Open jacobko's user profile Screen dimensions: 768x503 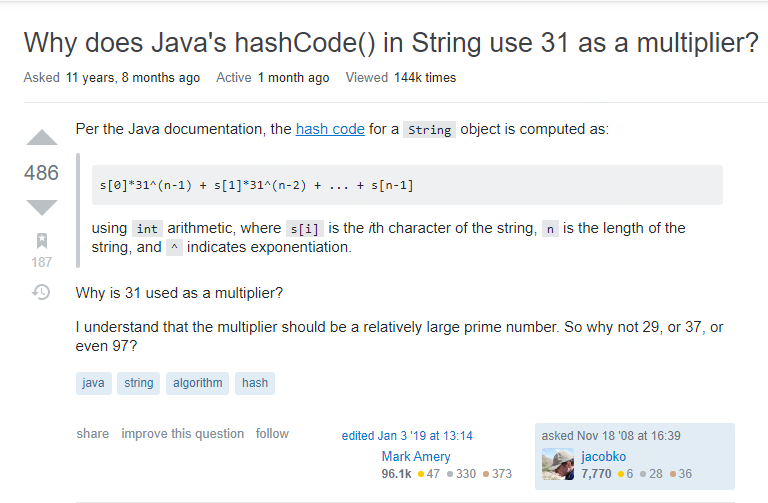click(603, 457)
